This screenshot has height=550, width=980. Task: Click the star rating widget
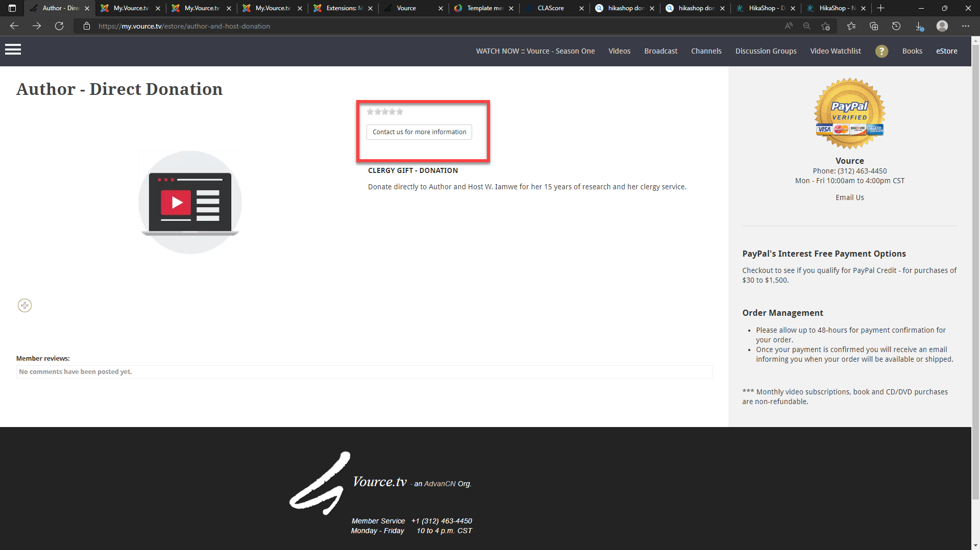pos(385,112)
